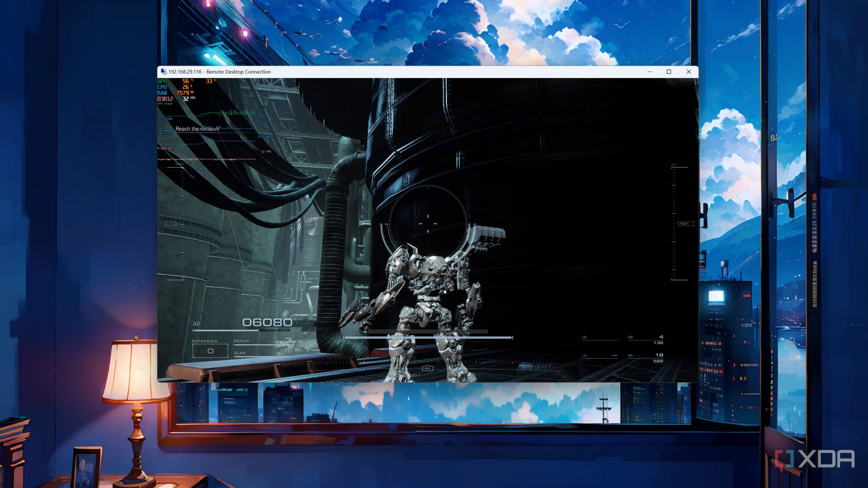Image resolution: width=868 pixels, height=488 pixels.
Task: Minimize the Remote Desktop Connection window
Action: (649, 72)
